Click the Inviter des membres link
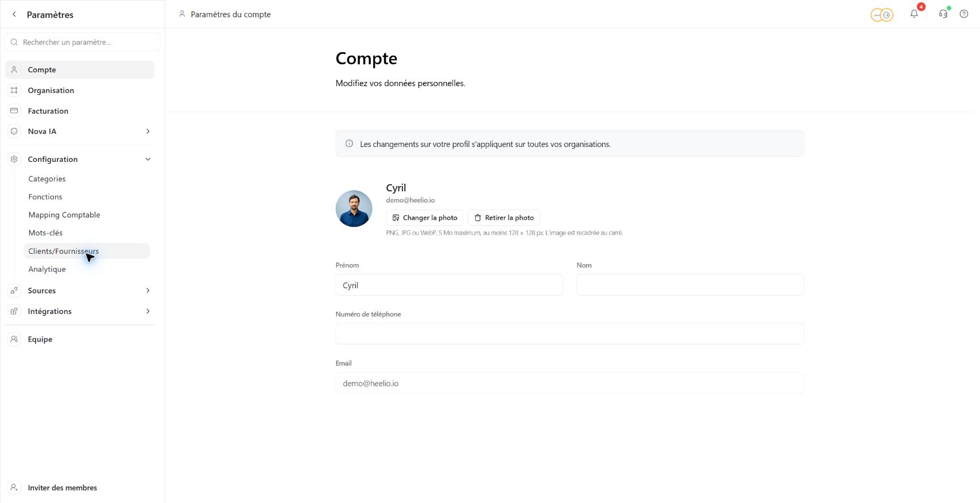This screenshot has width=980, height=503. pyautogui.click(x=63, y=487)
